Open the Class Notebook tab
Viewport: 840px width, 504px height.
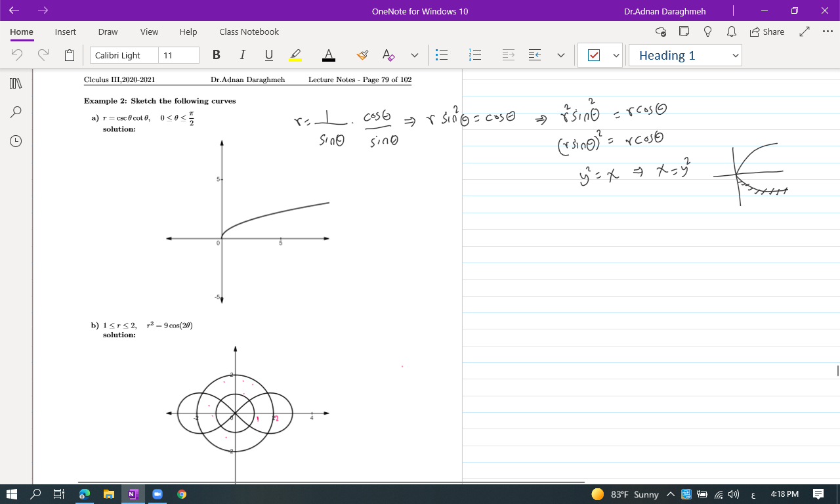pyautogui.click(x=249, y=31)
